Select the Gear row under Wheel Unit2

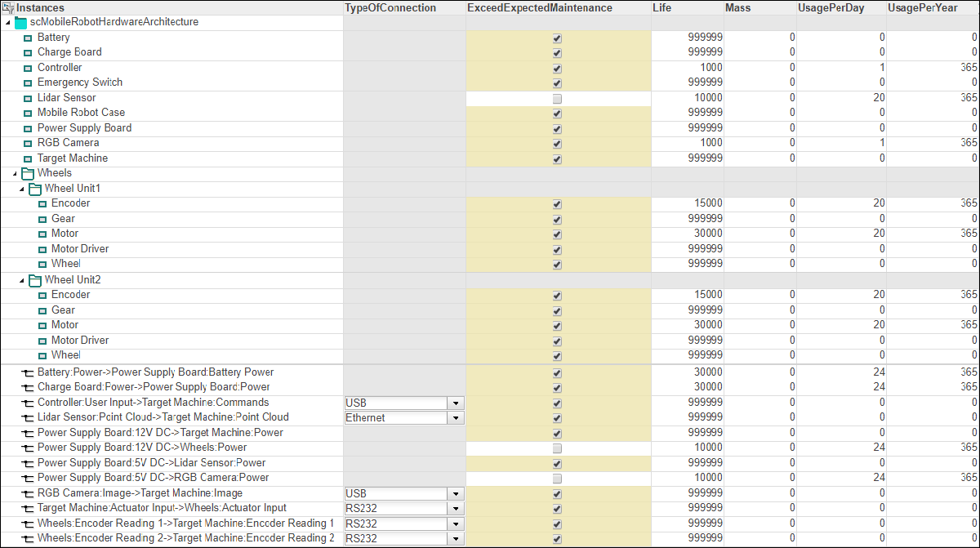pos(490,310)
